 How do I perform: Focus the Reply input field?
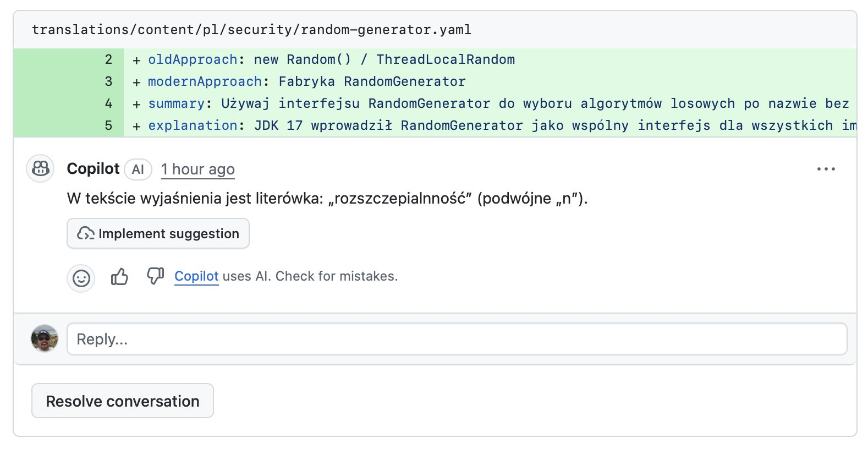(x=456, y=339)
